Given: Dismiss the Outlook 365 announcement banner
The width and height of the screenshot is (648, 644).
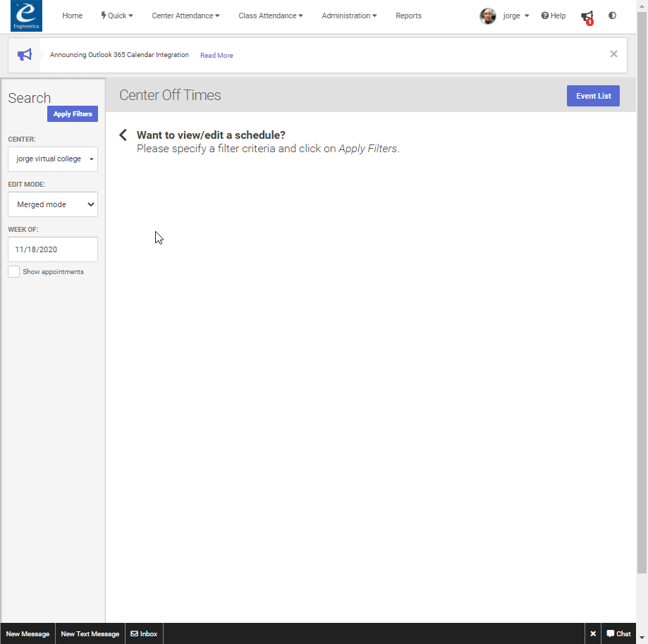Looking at the screenshot, I should point(613,54).
